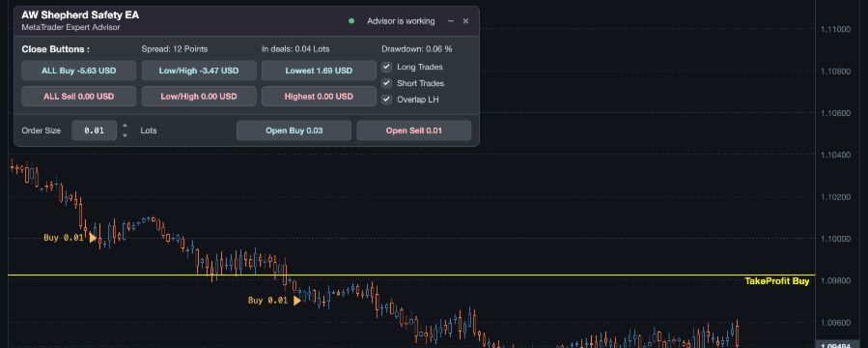Image resolution: width=868 pixels, height=348 pixels.
Task: Decrease order size with down arrow
Action: tap(126, 135)
